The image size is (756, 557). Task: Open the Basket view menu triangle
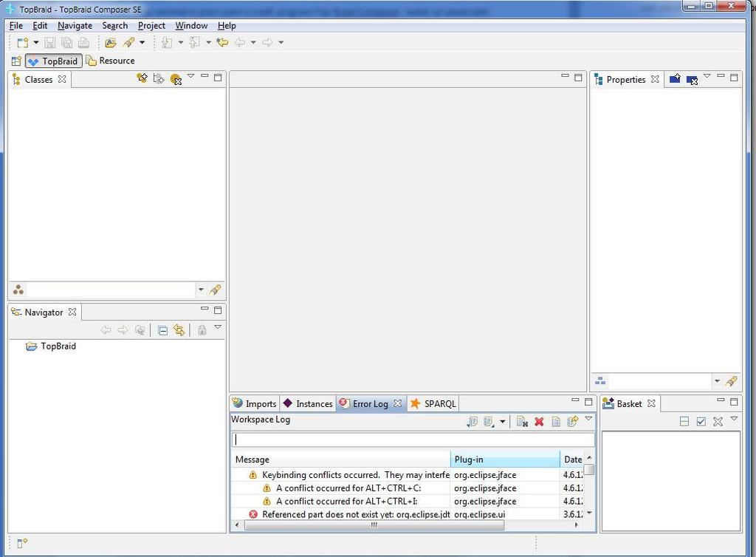point(735,419)
